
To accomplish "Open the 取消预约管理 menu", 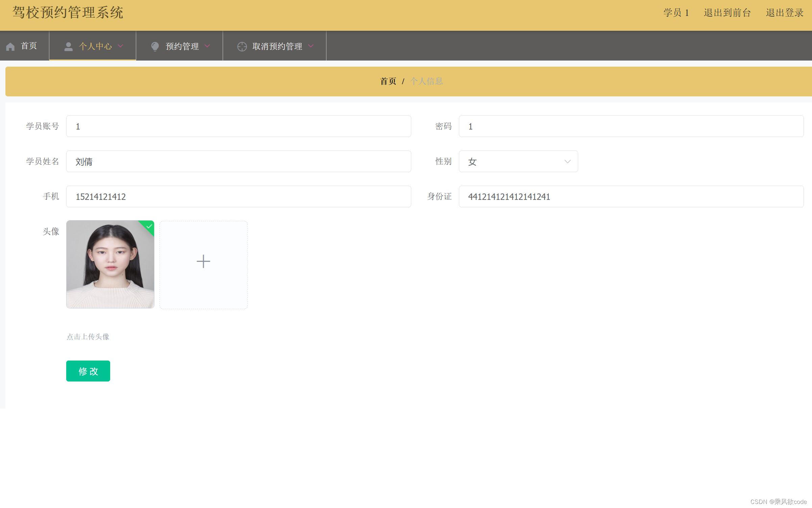I will pos(277,46).
